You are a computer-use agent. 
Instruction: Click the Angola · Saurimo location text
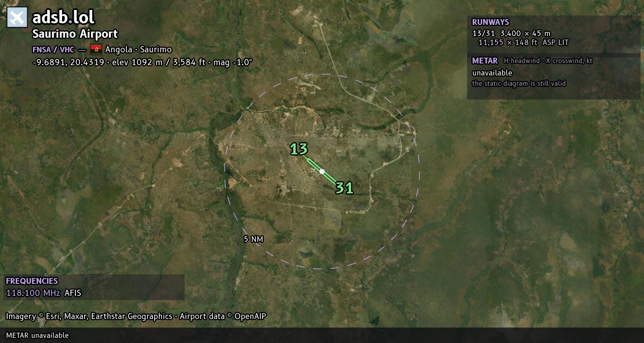click(x=138, y=49)
